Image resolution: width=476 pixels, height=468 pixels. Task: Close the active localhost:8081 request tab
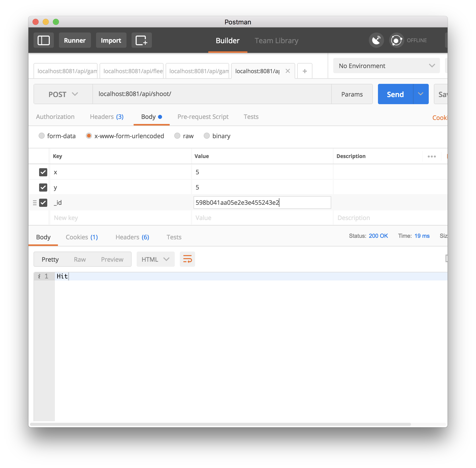click(x=288, y=71)
